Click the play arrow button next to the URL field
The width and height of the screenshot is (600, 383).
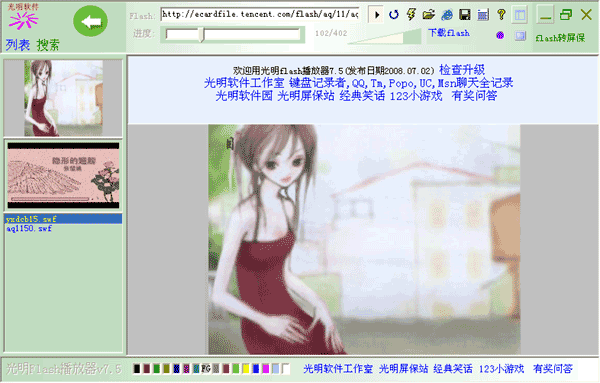coord(376,15)
